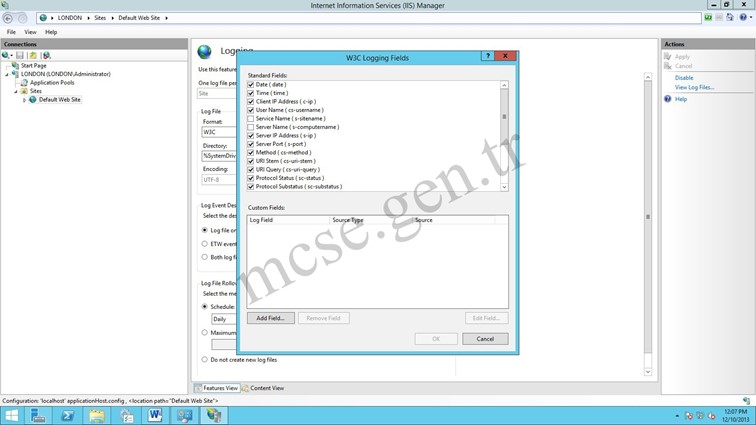
Task: Click the Start Page icon in tree
Action: [15, 65]
